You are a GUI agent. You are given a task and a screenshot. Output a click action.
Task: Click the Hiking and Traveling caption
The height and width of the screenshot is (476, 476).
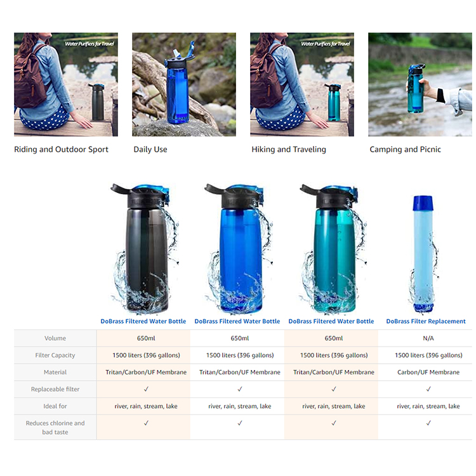pyautogui.click(x=289, y=149)
